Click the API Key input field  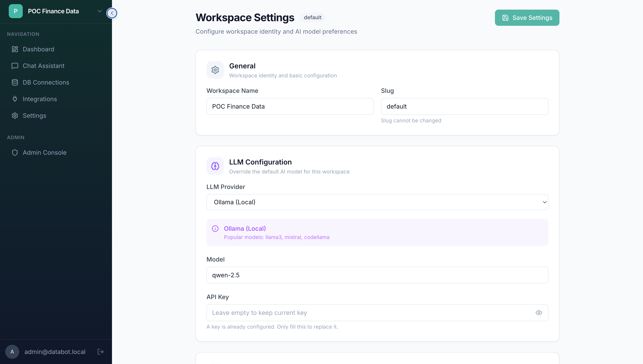point(377,312)
